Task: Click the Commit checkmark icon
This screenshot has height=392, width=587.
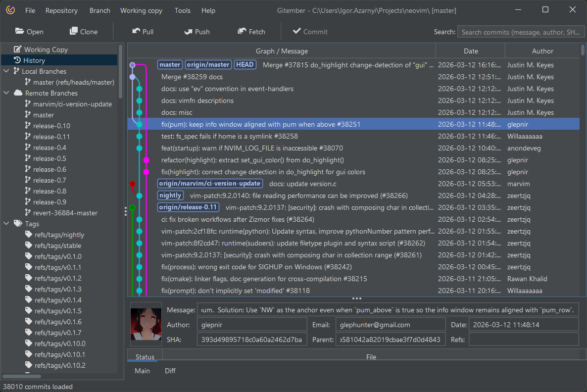Action: [297, 31]
